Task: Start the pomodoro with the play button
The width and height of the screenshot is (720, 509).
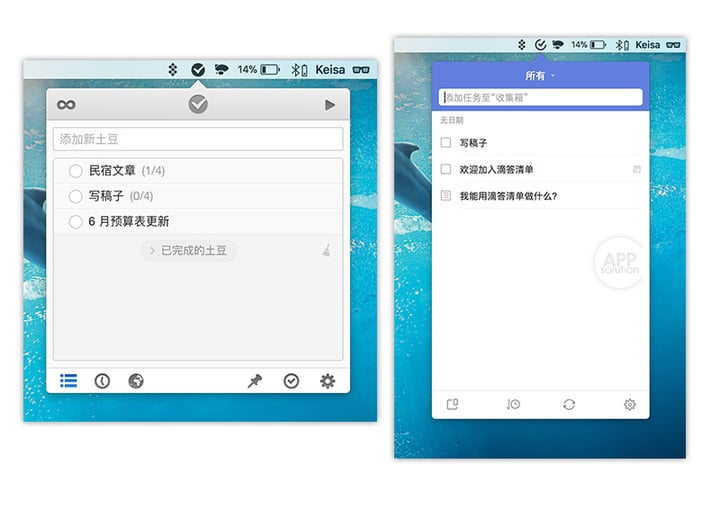Action: tap(330, 105)
